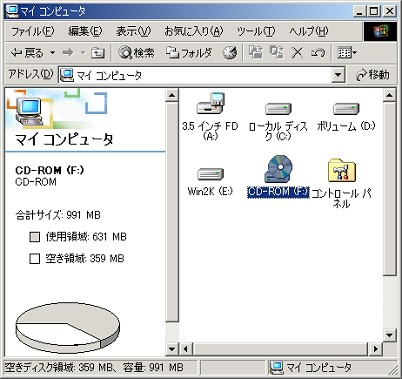Select the Win2K (E:) drive icon
This screenshot has width=402, height=379.
(x=210, y=174)
